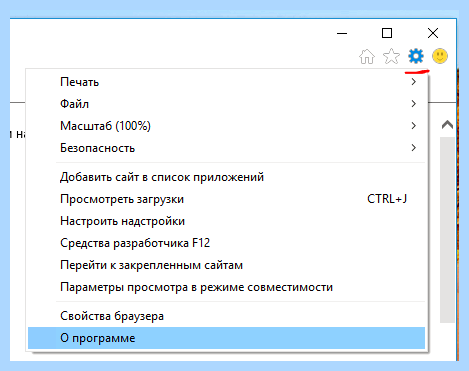
Task: Click the yellow smiley feedback icon
Action: coord(440,56)
